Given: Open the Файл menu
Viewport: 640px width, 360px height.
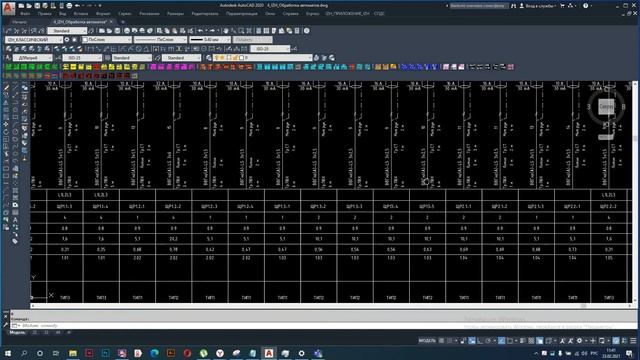Looking at the screenshot, I should (x=25, y=13).
